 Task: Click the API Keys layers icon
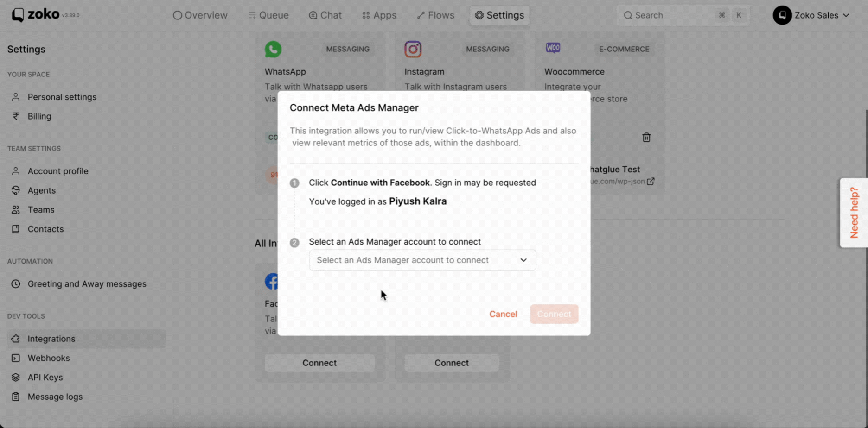coord(16,378)
